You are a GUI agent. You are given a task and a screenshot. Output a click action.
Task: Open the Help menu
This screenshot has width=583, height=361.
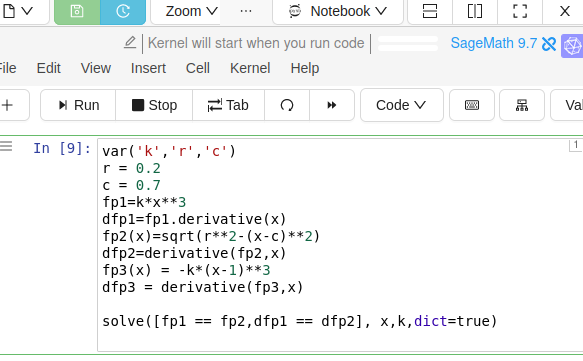pyautogui.click(x=305, y=68)
